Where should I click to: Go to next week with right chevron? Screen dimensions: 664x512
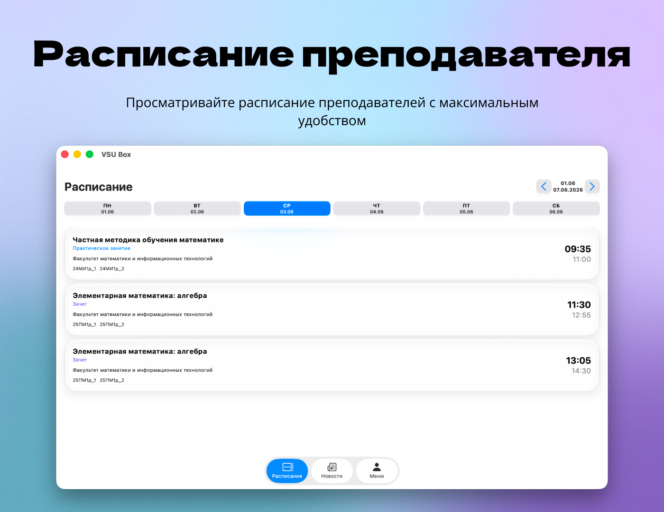tap(592, 186)
